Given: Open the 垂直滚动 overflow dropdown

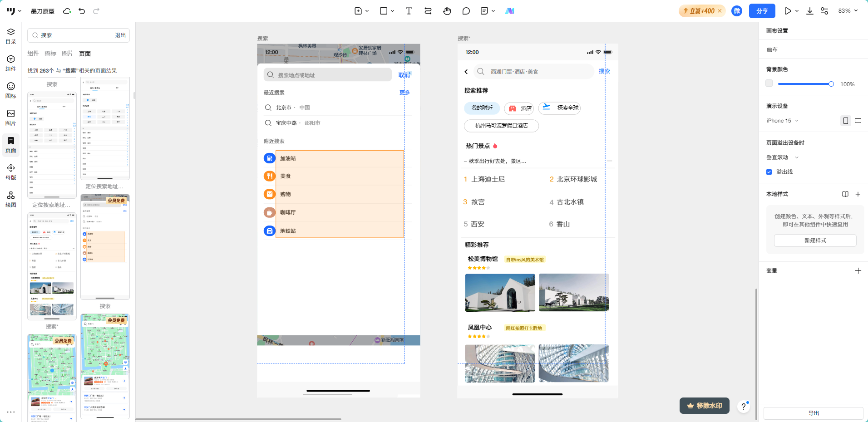Looking at the screenshot, I should [783, 157].
